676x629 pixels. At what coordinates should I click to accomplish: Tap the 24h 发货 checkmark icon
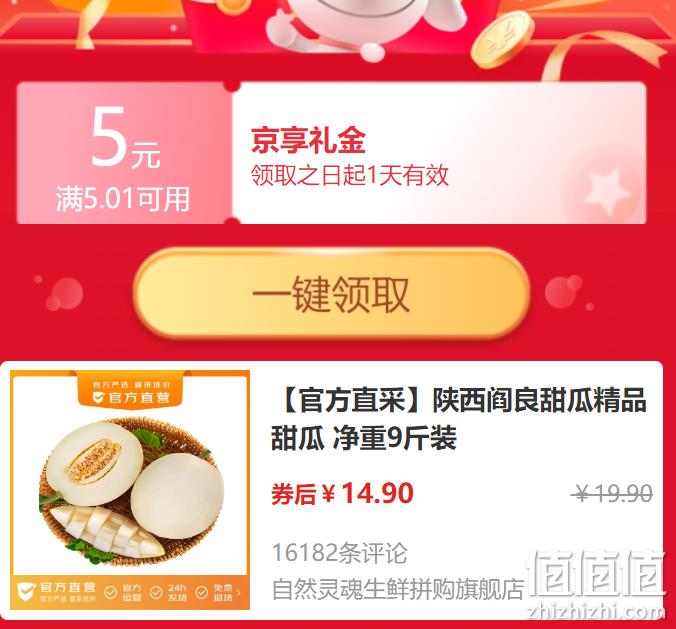click(156, 593)
